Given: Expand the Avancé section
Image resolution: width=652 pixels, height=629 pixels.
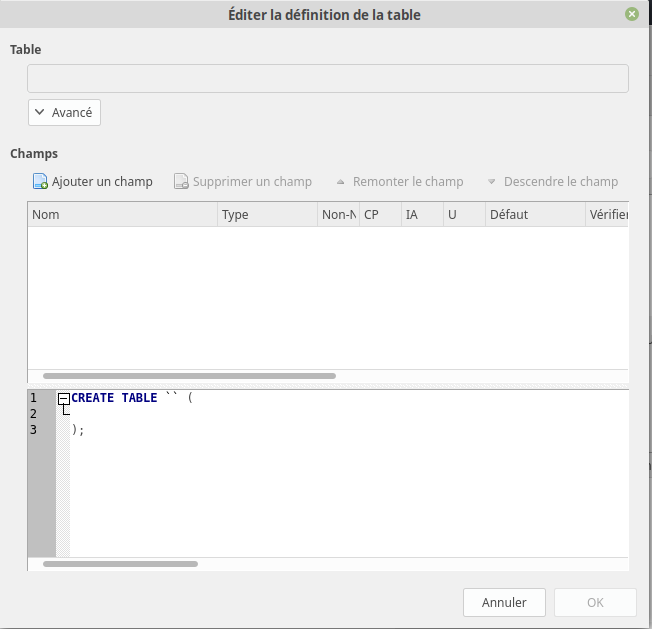Looking at the screenshot, I should point(64,113).
